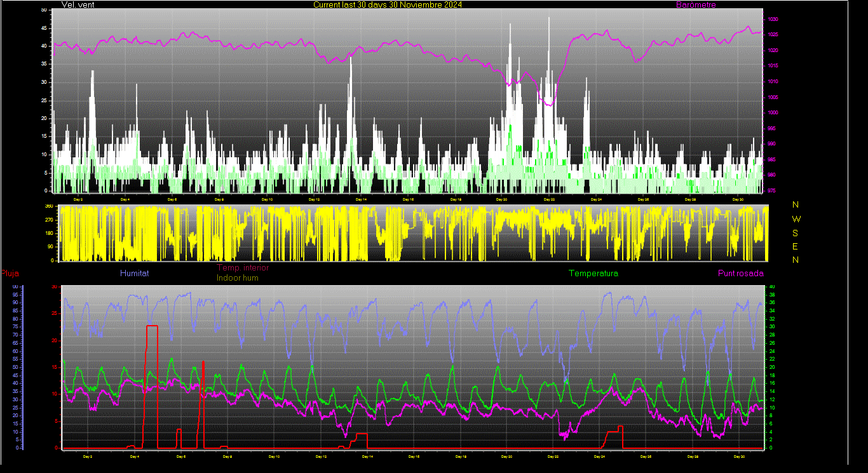Click the red 'Pluja' label
Screen dimensions: 868x473
(10, 274)
